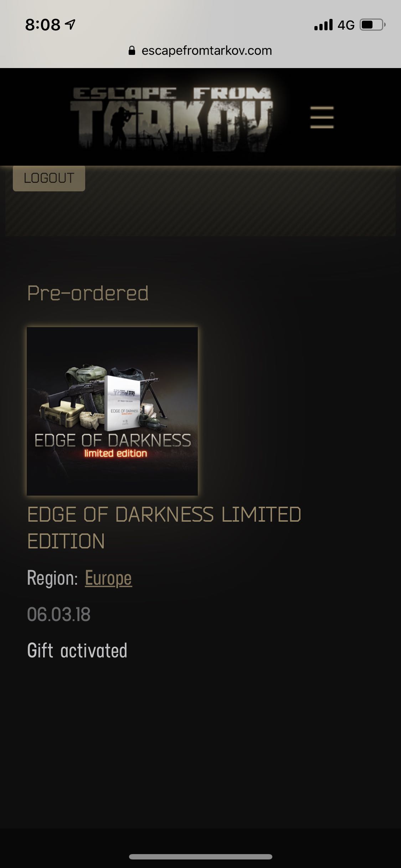Click EDGE OF DARKNESS LIMITED EDITION title
This screenshot has width=401, height=868.
[164, 528]
